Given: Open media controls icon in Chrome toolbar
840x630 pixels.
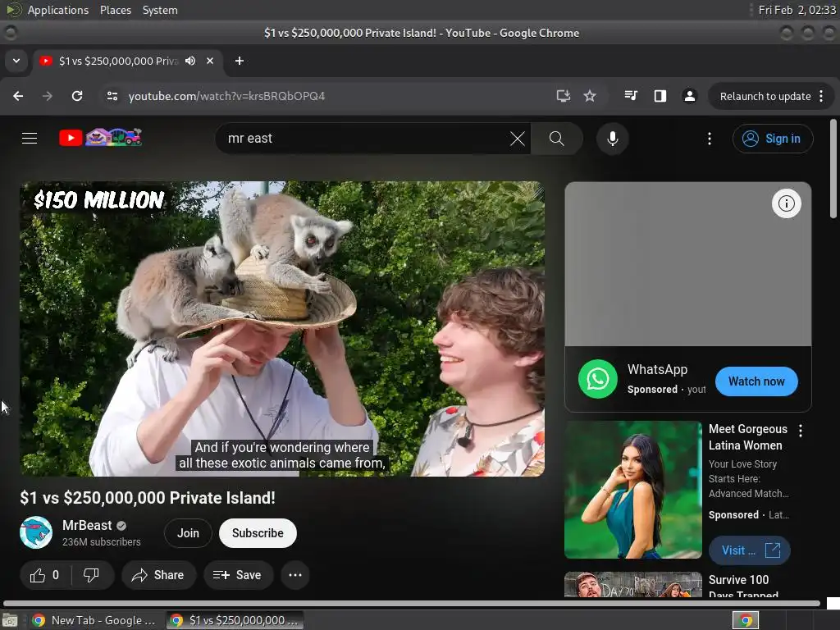Looking at the screenshot, I should tap(631, 96).
